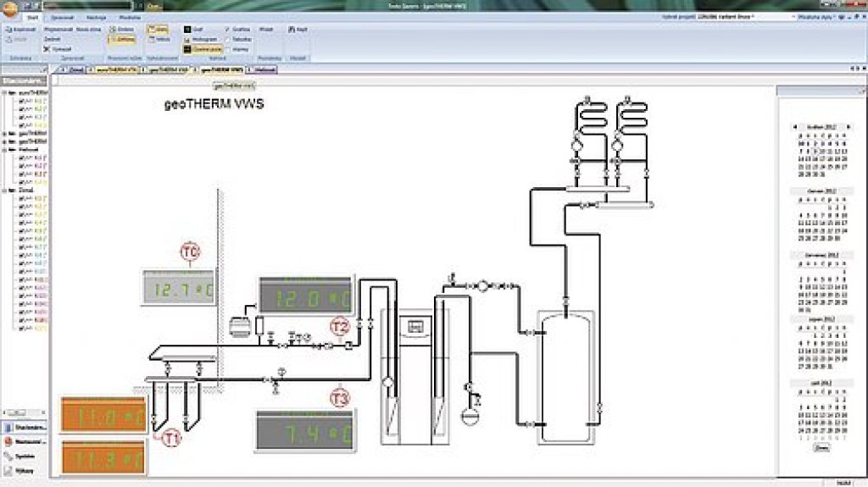The height and width of the screenshot is (487, 868).
Task: Activate the highlighted geoTHERM VWS document tab
Action: click(221, 69)
